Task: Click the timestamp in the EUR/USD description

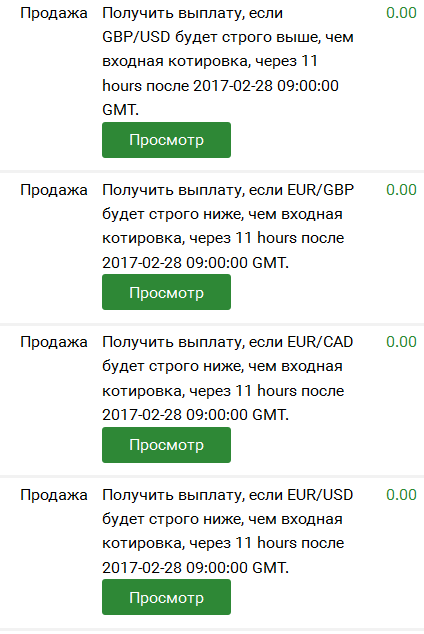Action: click(x=195, y=568)
